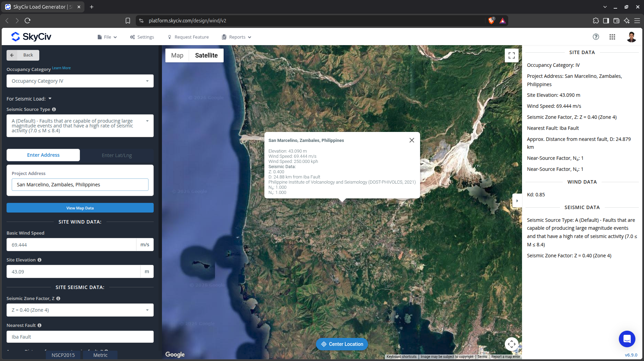The height and width of the screenshot is (361, 644).
Task: Click View Map Data button
Action: [80, 208]
